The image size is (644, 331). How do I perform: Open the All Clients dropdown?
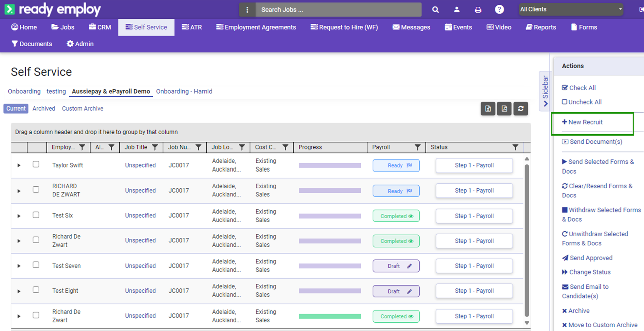tap(571, 9)
